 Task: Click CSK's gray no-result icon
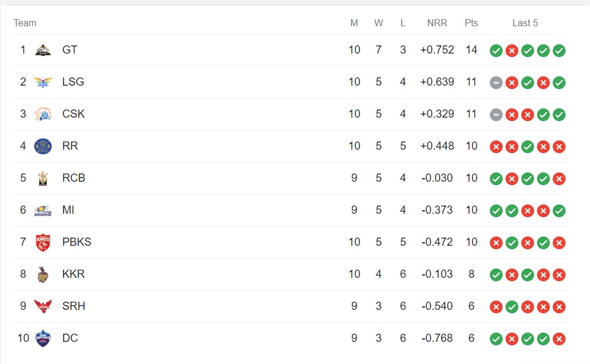click(x=496, y=115)
